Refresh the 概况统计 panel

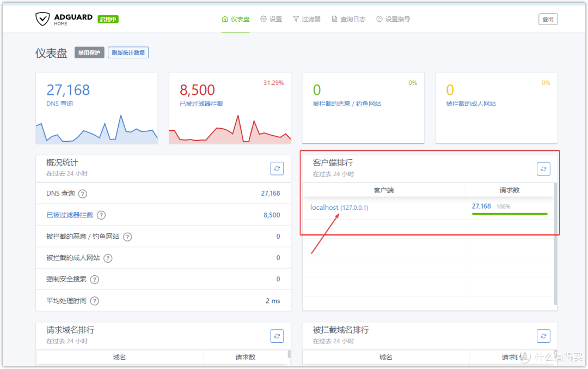pyautogui.click(x=277, y=168)
